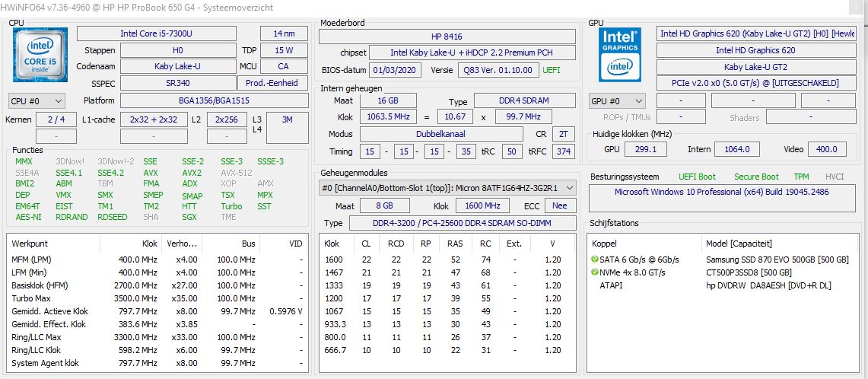Click the Kaby Lake-U GT2 GPU field
Viewport: 868px width, 379px height.
coord(755,67)
